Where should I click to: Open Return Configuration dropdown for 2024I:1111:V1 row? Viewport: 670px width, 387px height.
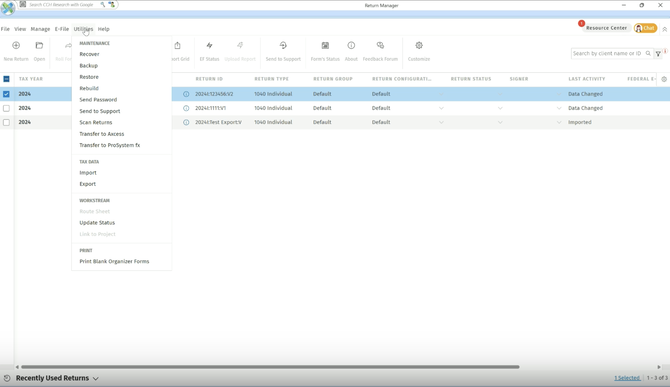(x=441, y=108)
